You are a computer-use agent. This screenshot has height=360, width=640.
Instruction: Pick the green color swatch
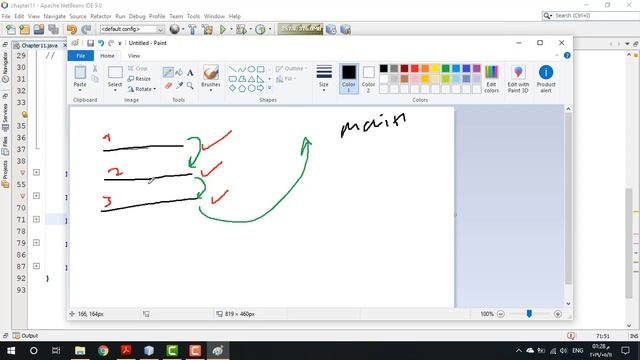(x=446, y=69)
